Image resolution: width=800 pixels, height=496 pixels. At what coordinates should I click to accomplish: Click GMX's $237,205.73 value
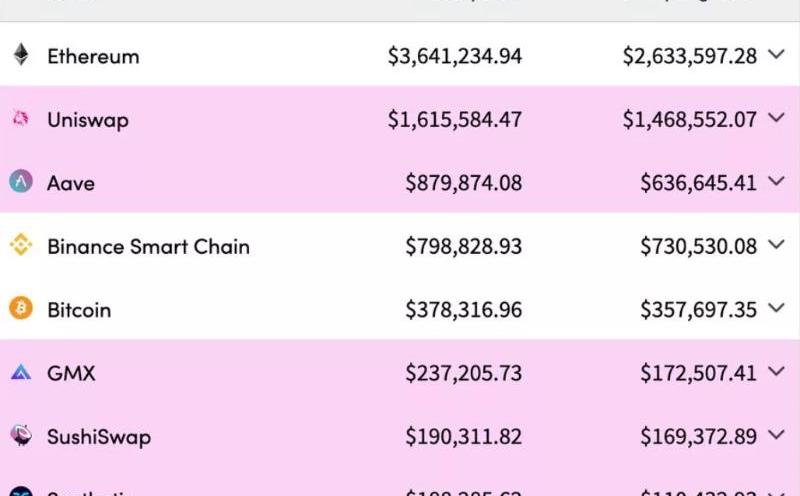coord(463,374)
